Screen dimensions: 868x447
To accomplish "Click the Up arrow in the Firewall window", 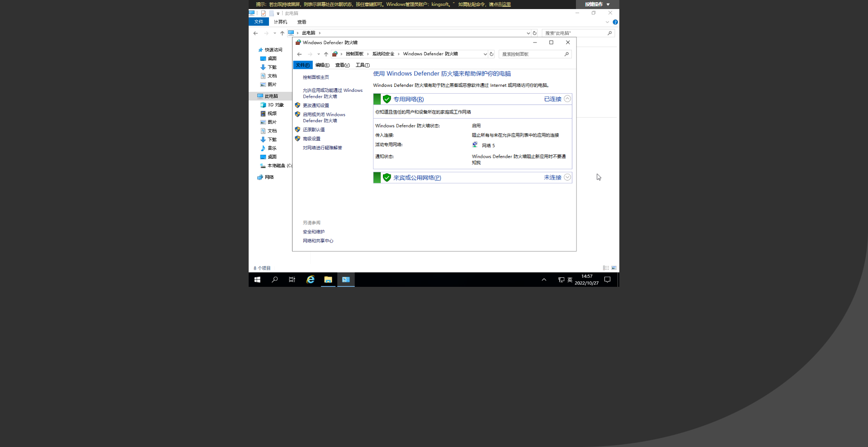I will click(x=326, y=54).
